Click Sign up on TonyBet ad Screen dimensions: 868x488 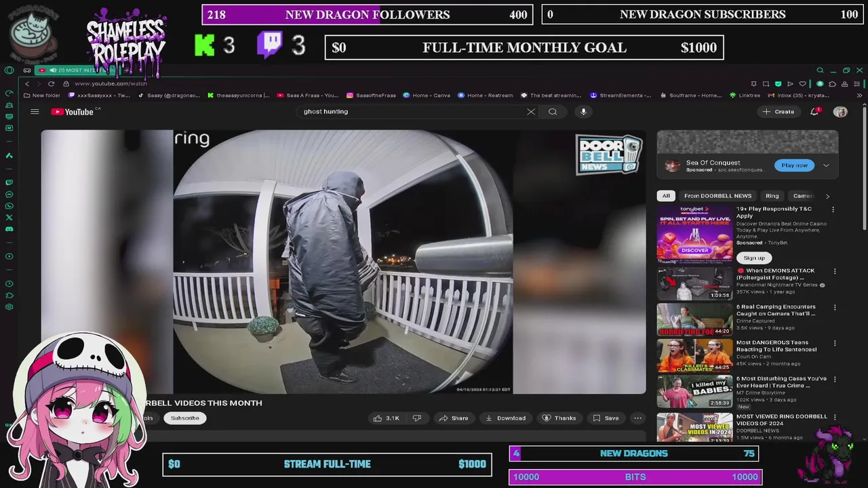753,258
